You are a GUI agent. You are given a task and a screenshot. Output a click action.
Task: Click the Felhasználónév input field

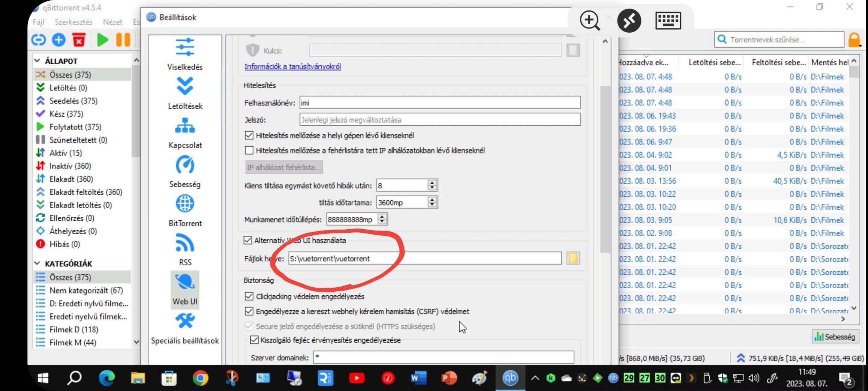(x=440, y=102)
